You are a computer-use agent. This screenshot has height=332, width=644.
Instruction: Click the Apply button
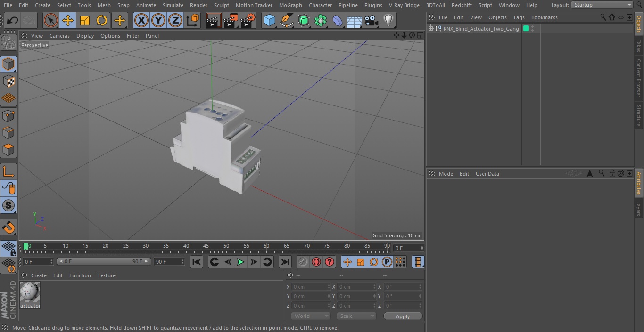403,316
